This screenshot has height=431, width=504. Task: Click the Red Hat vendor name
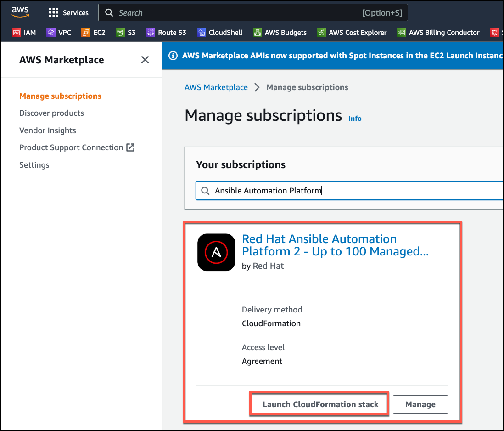coord(268,266)
